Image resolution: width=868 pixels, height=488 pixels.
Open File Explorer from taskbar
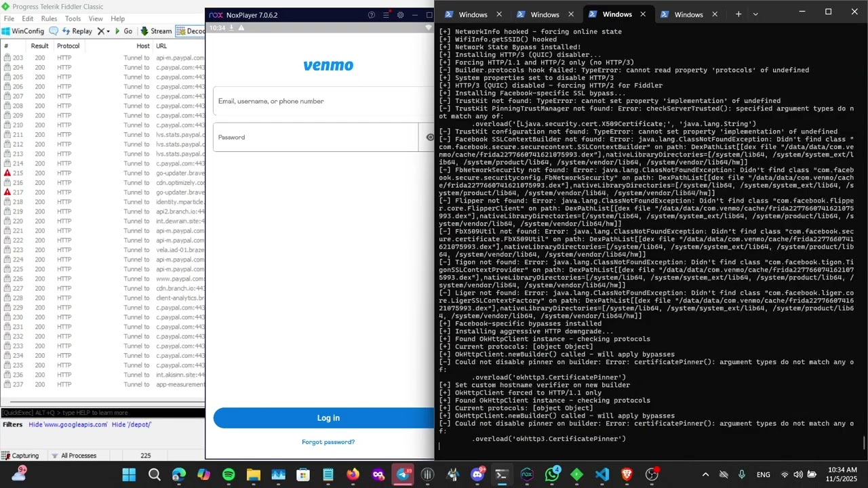coord(253,474)
